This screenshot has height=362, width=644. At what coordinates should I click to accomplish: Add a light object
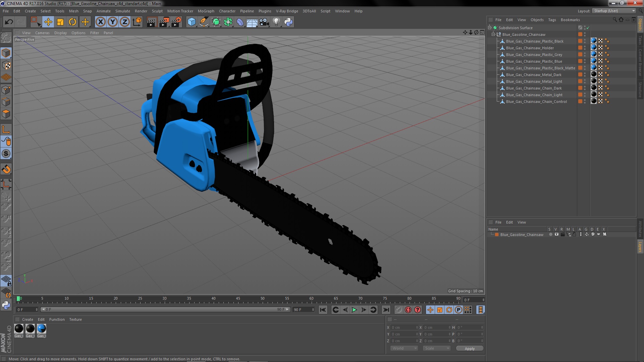(x=276, y=22)
